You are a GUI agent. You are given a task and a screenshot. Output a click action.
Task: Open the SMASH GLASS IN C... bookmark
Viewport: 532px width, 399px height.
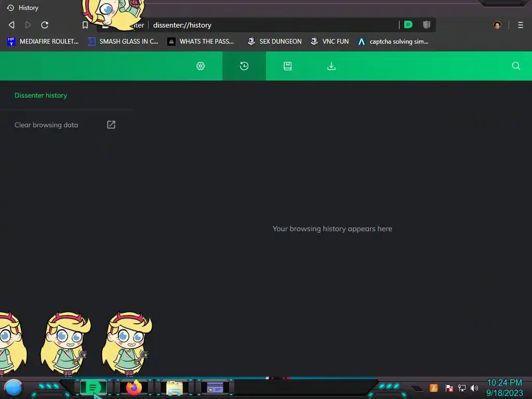pyautogui.click(x=123, y=42)
